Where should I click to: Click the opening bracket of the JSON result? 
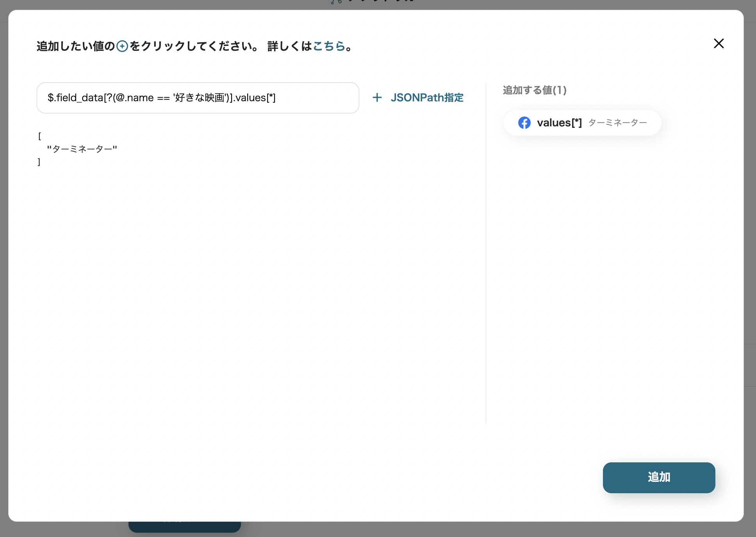pyautogui.click(x=39, y=136)
